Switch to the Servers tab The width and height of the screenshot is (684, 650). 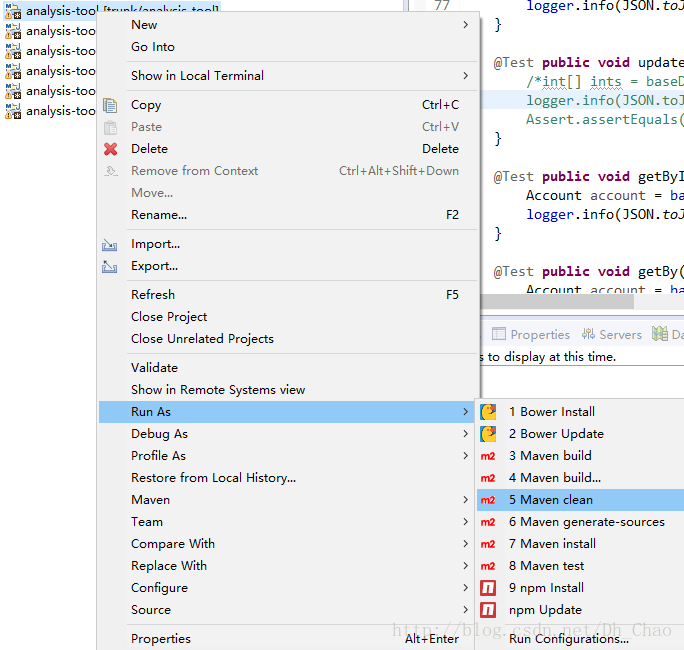click(x=612, y=335)
